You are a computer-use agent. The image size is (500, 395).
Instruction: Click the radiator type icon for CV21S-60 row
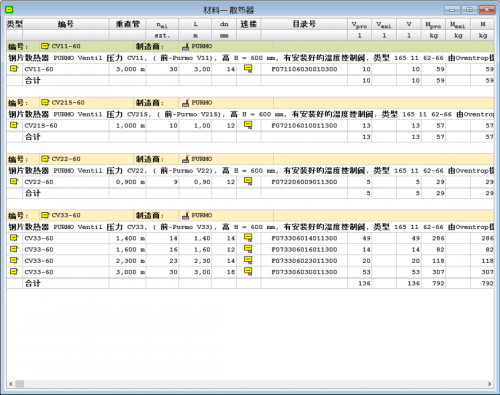14,125
